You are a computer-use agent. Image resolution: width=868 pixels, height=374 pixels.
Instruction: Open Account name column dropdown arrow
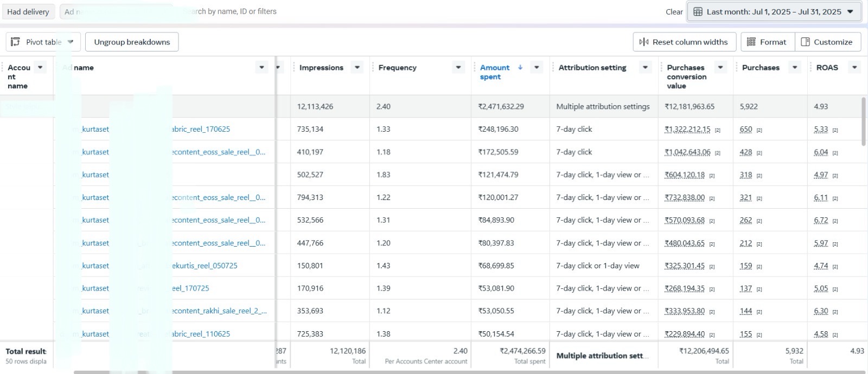(40, 67)
